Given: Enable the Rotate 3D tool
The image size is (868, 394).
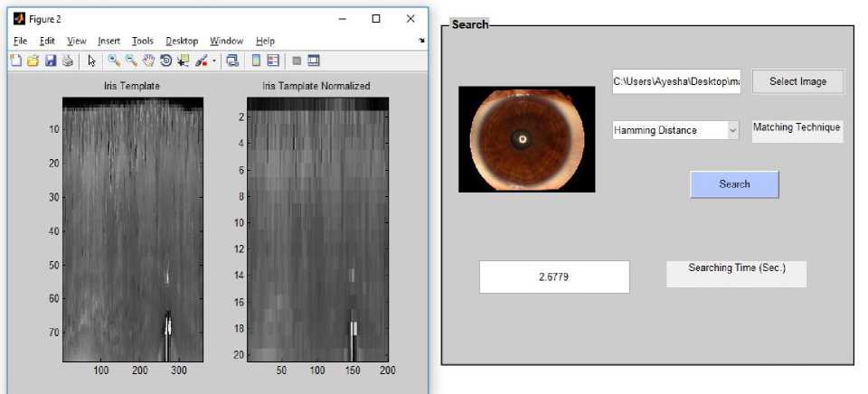Looking at the screenshot, I should 166,61.
